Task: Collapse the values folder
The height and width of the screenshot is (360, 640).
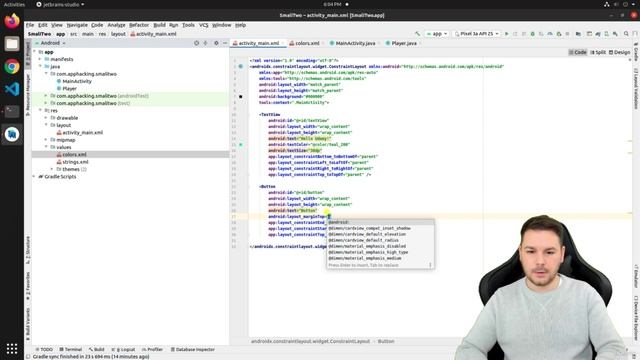Action: click(46, 147)
